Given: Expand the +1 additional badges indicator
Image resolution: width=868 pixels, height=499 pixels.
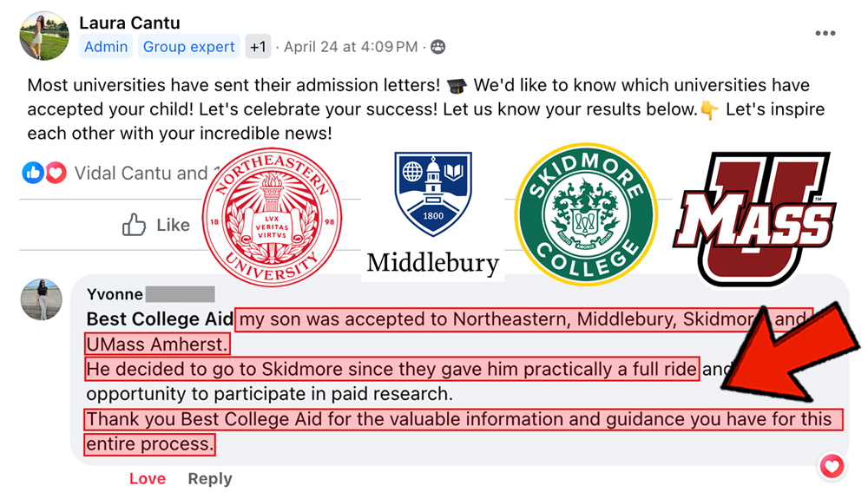Looking at the screenshot, I should [258, 47].
